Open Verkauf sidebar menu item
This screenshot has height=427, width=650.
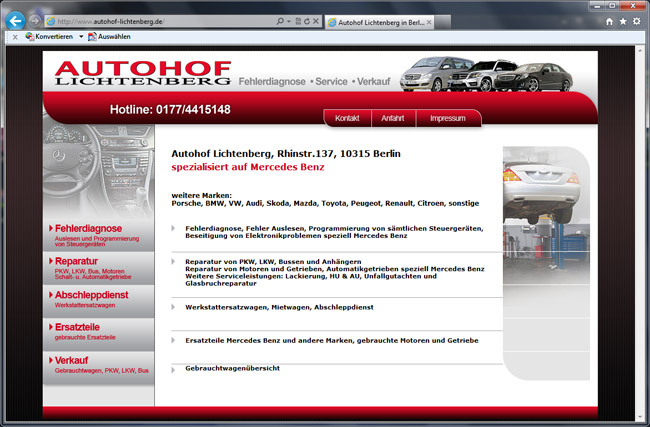[x=99, y=367]
